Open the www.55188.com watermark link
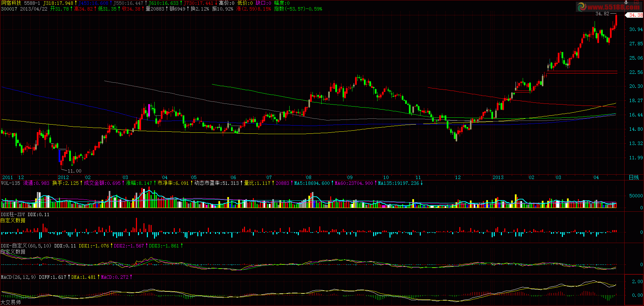The height and width of the screenshot is (306, 644). (x=613, y=7)
